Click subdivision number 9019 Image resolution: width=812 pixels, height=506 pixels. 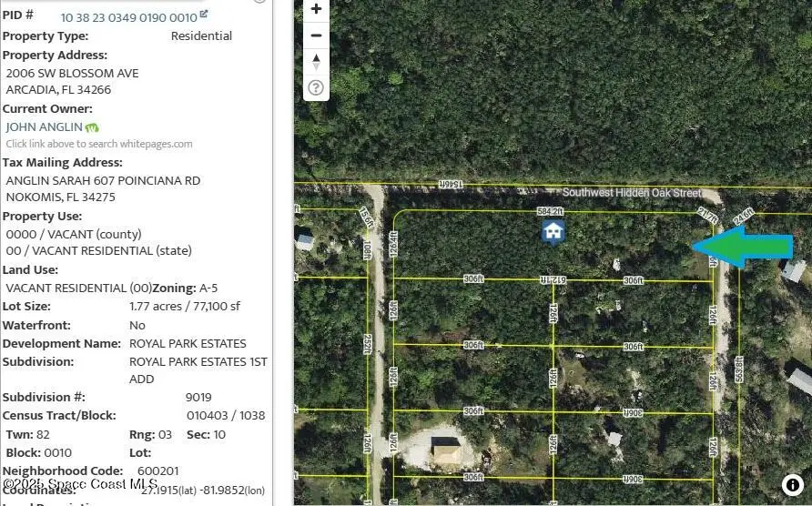tap(198, 397)
